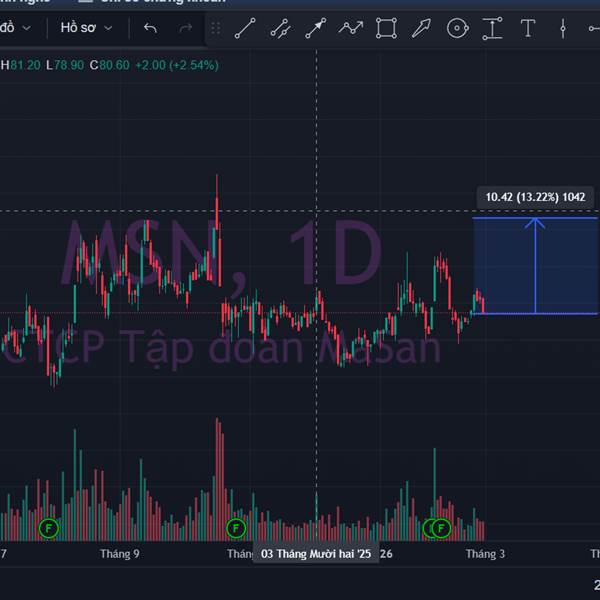This screenshot has height=600, width=600.
Task: Select the ray line with arrowhead tool
Action: pos(316,28)
